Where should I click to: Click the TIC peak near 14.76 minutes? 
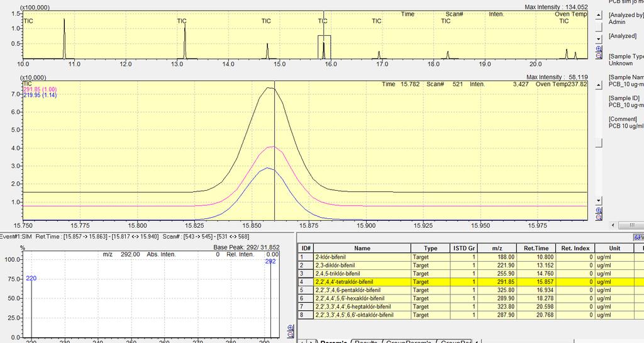(x=267, y=51)
